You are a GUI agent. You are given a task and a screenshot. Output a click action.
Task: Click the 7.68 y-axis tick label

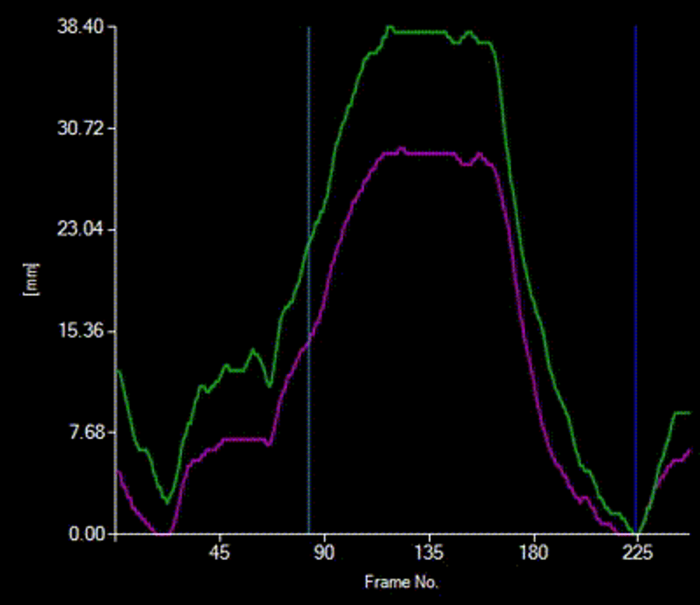[x=86, y=432]
